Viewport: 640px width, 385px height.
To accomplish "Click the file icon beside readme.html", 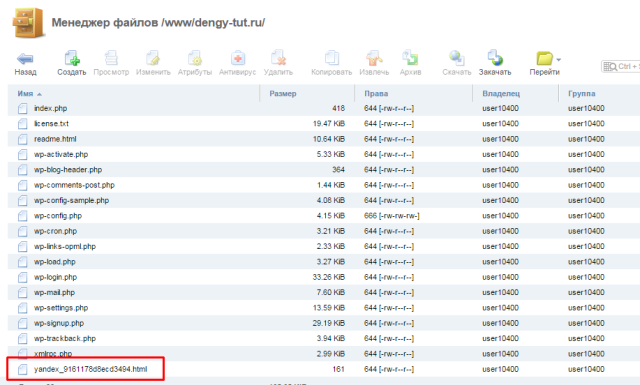I will (x=22, y=139).
